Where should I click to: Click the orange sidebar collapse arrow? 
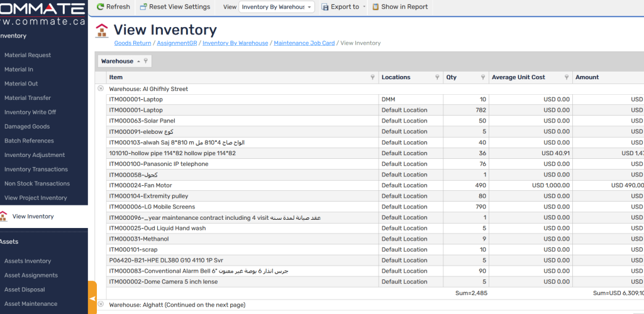point(92,298)
